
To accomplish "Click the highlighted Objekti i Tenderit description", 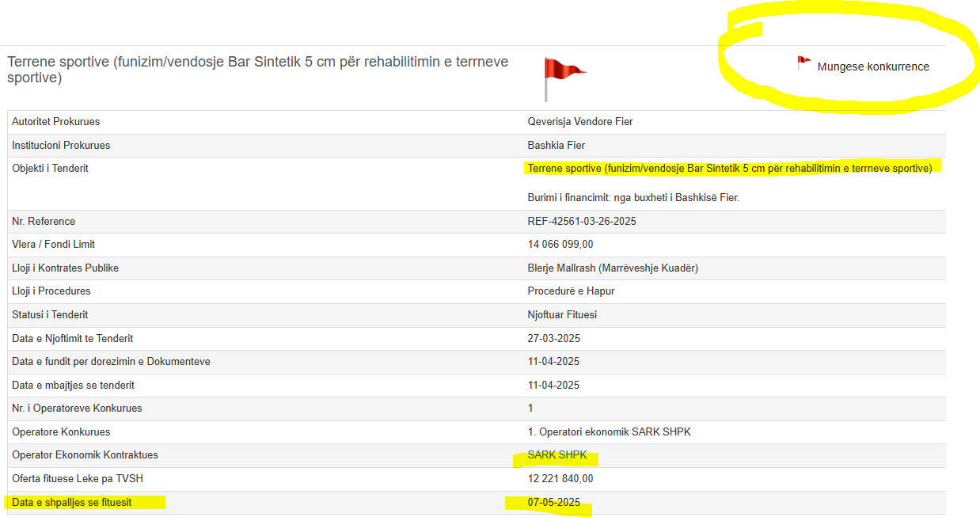I will click(729, 168).
